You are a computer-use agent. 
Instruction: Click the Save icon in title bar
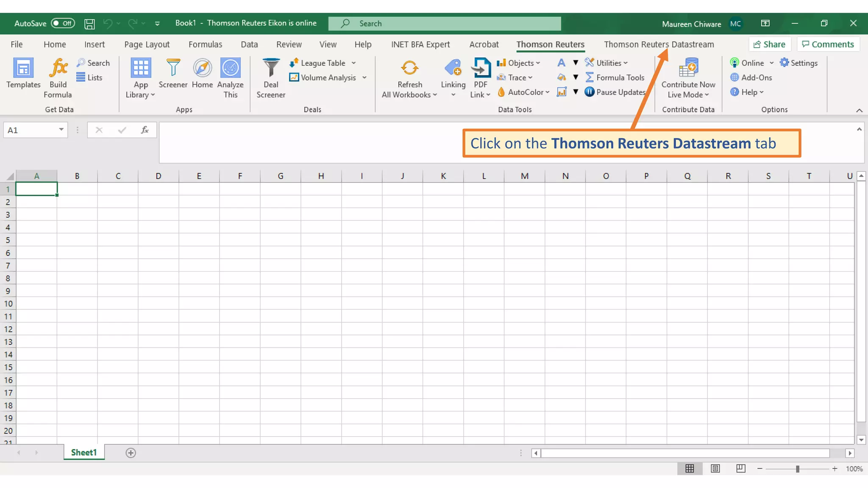[89, 24]
